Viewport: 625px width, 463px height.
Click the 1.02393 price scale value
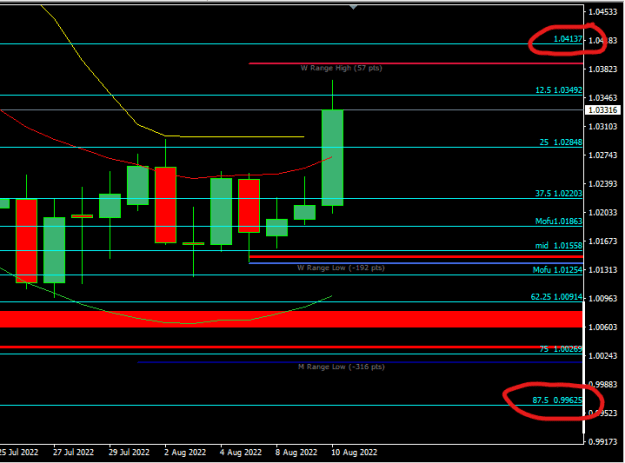click(x=603, y=184)
